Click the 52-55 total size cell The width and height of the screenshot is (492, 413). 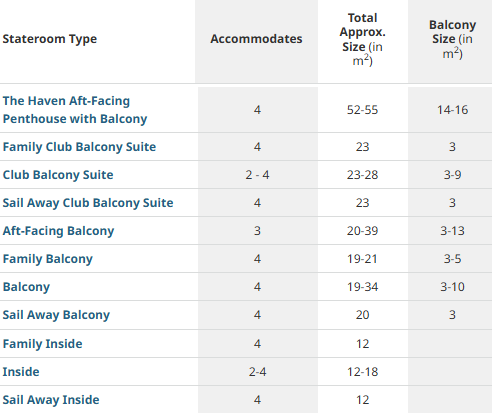pyautogui.click(x=363, y=110)
